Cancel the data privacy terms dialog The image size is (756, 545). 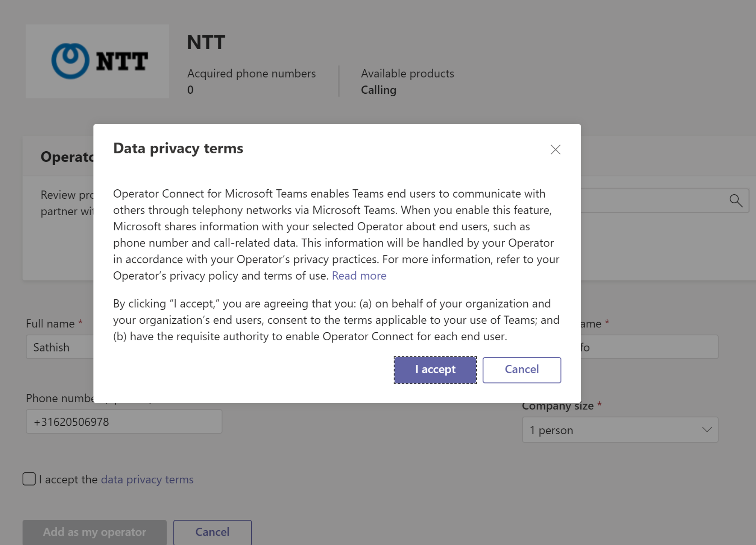(x=521, y=370)
